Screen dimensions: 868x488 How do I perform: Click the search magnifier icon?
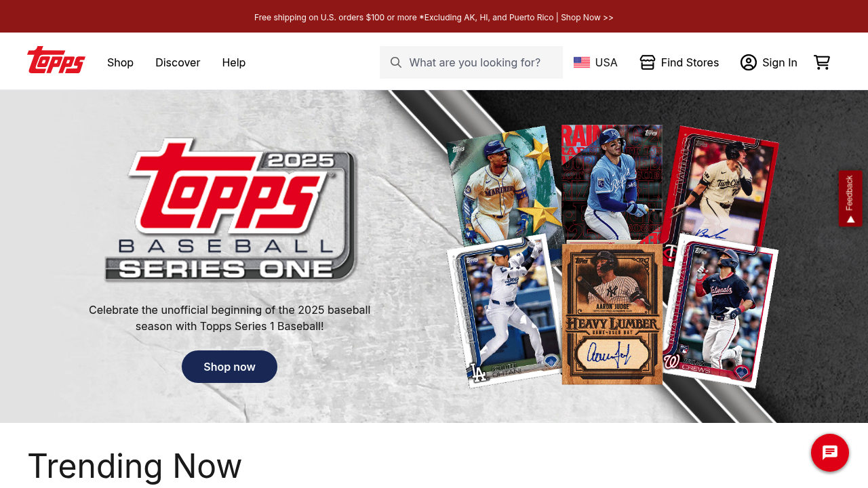(396, 62)
